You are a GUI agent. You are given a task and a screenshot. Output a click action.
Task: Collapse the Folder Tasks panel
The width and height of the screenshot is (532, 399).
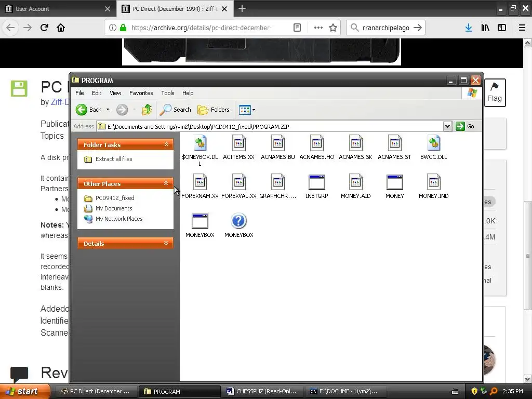[166, 144]
